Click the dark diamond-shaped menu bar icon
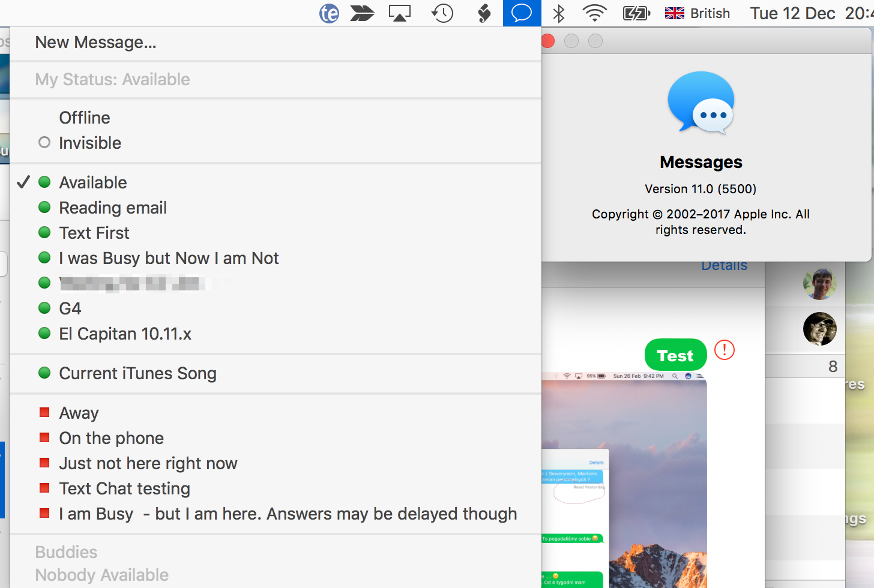Viewport: 874px width, 588px height. 484,13
